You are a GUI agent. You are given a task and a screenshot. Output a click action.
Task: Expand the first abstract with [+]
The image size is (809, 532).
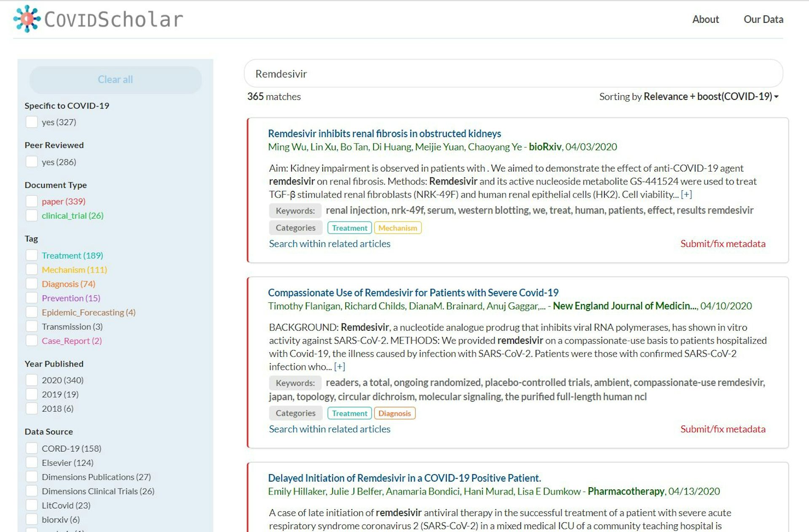[686, 195]
